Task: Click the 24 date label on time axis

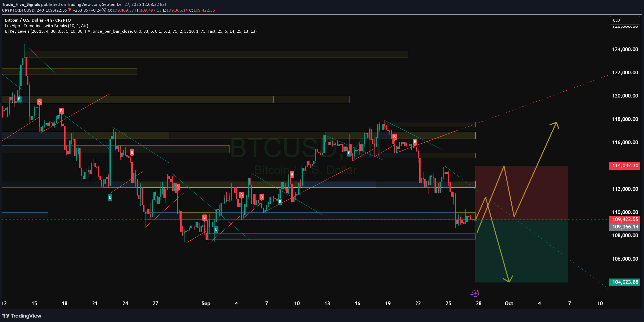Action: (x=125, y=304)
